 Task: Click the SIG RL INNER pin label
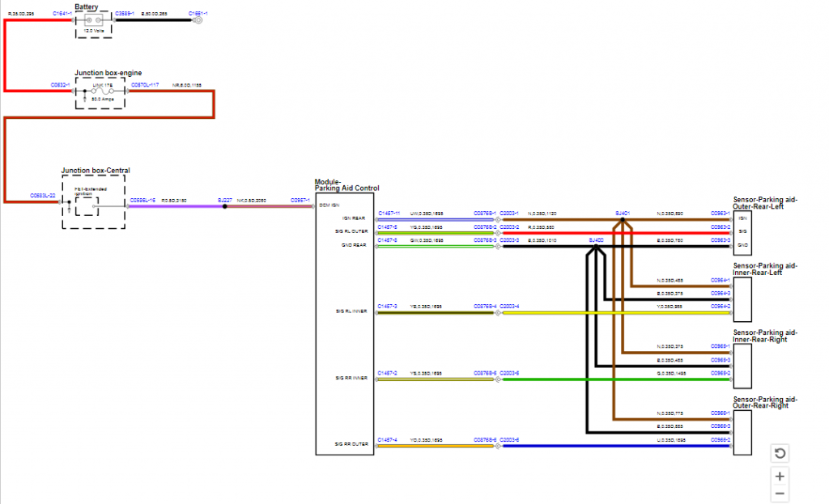click(x=351, y=311)
